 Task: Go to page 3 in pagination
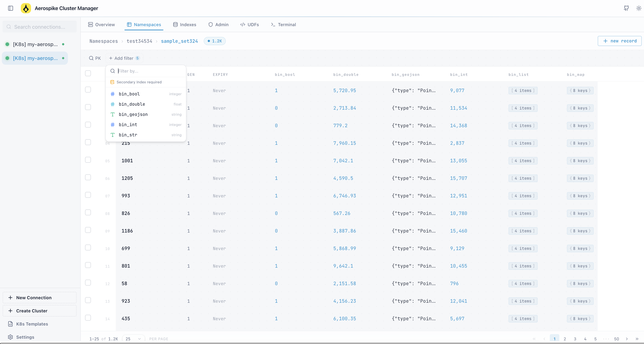[x=575, y=339]
